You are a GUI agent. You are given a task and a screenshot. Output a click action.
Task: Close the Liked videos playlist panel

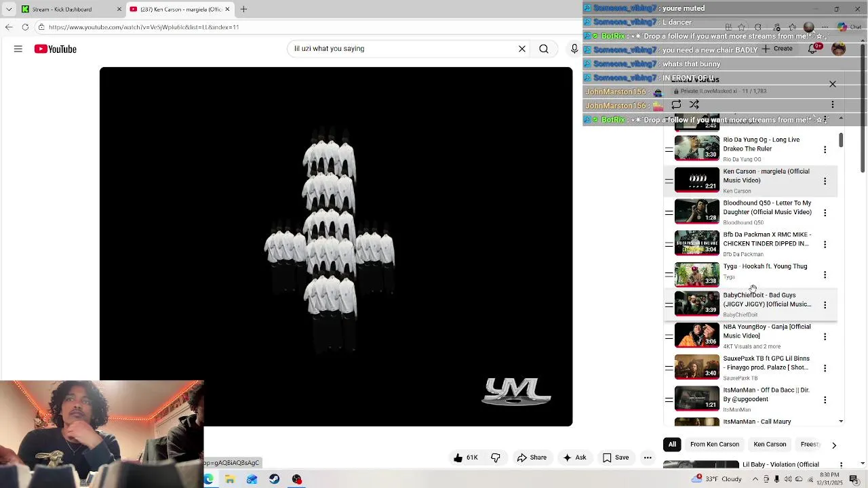833,84
